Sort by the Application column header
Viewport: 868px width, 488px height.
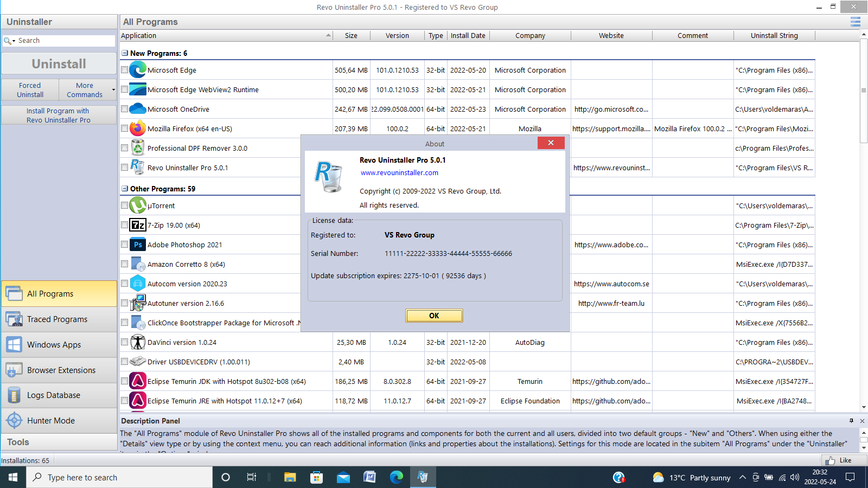(x=226, y=36)
